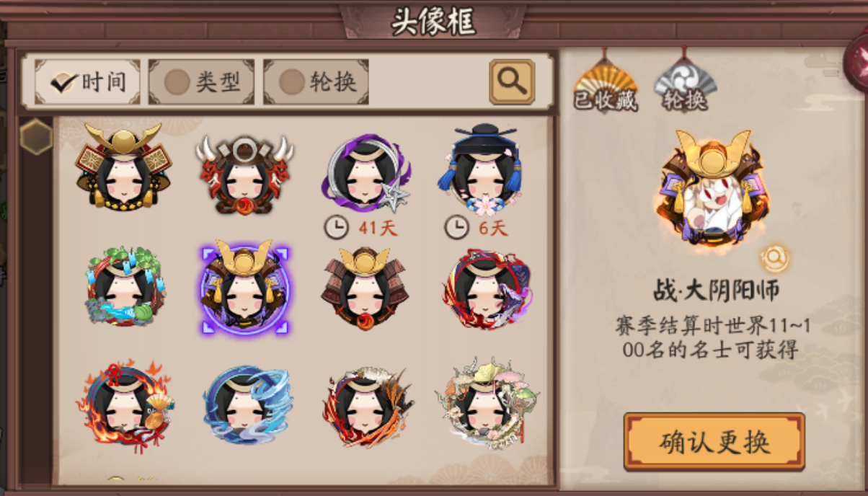
Task: Select the blue tassel sakura frame with 6天
Action: pos(485,170)
